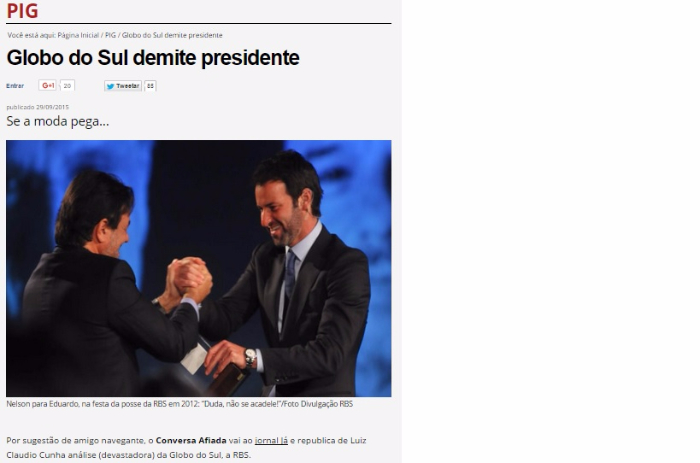Click the 'Você está aqui:' breadcrumb label
This screenshot has width=700, height=463.
pos(31,35)
